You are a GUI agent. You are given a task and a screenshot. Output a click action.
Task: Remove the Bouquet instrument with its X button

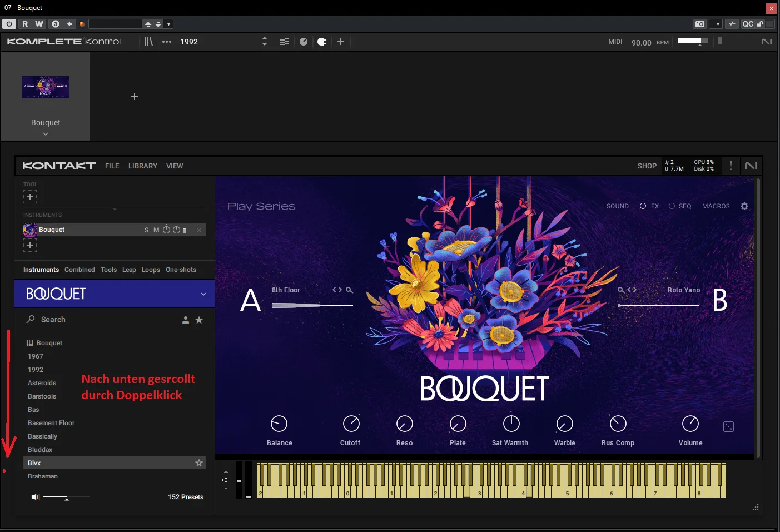[199, 230]
